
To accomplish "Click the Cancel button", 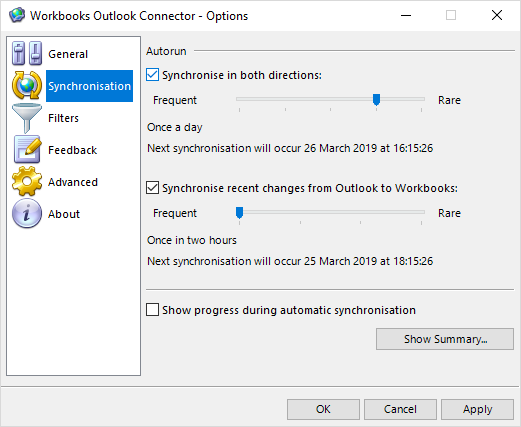I will pyautogui.click(x=400, y=409).
